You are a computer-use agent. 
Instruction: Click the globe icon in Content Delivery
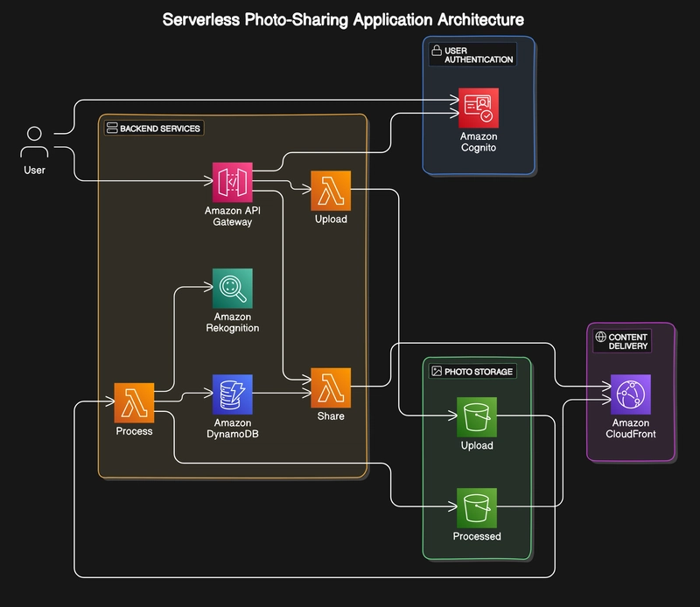click(x=601, y=337)
